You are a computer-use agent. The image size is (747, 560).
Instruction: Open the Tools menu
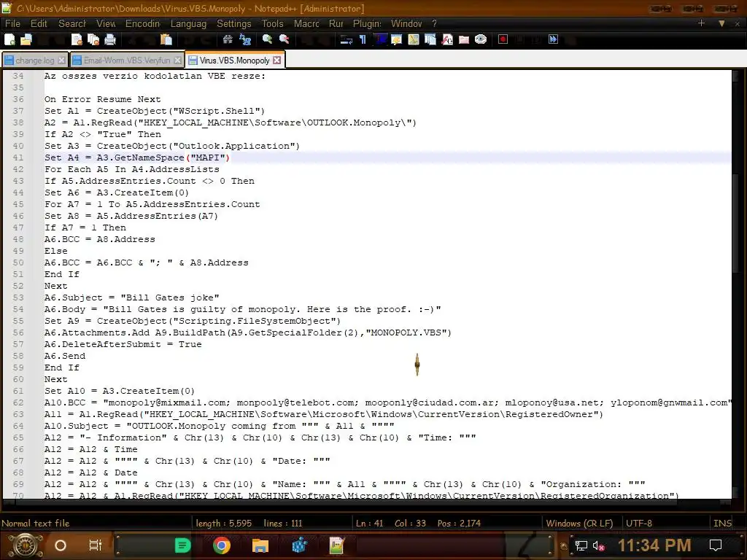272,23
